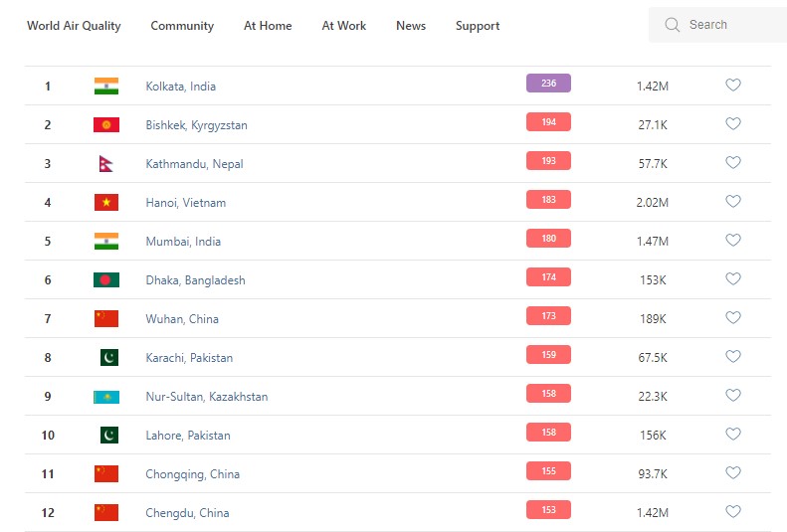The image size is (787, 532).
Task: Click the Vietnam flag icon
Action: tap(106, 203)
